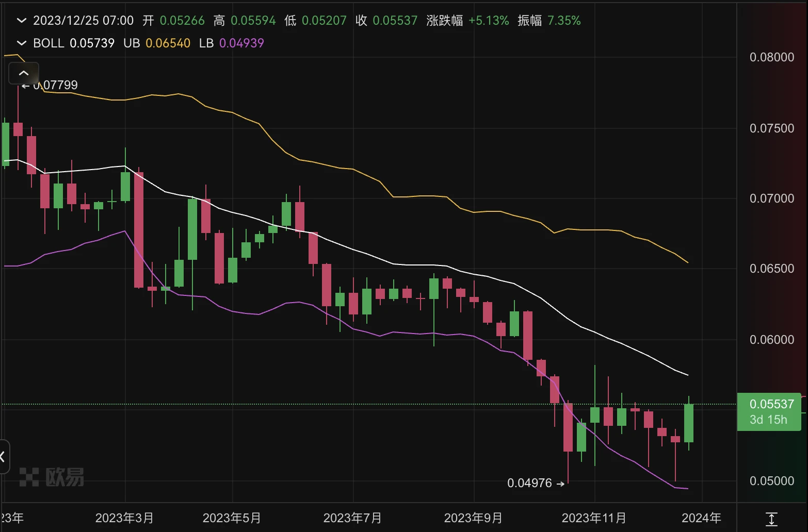Image resolution: width=808 pixels, height=532 pixels.
Task: Click the auto-fit price scale icon
Action: [x=771, y=519]
